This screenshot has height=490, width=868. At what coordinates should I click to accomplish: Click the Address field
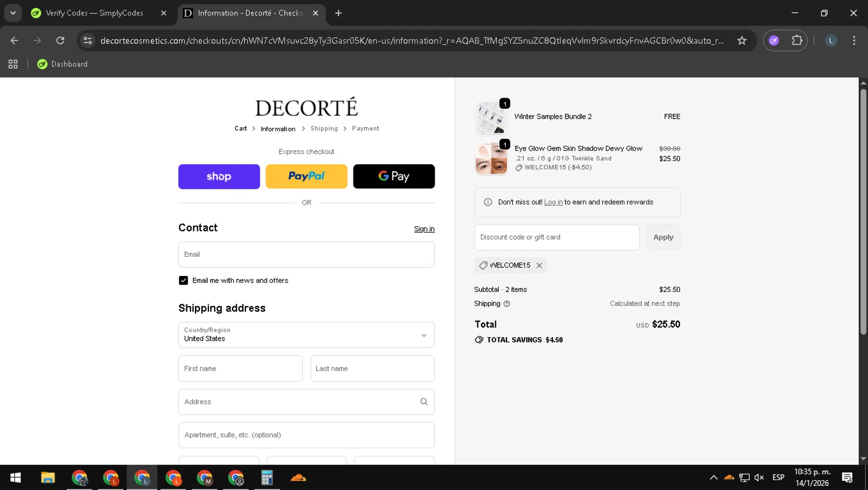[306, 402]
